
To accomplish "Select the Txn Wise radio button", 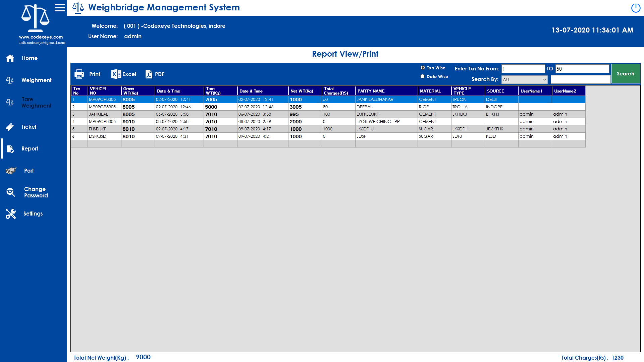I will coord(423,68).
